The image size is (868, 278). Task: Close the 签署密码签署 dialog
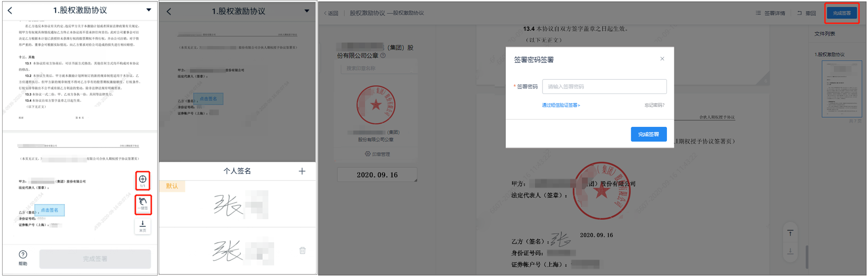pos(662,59)
